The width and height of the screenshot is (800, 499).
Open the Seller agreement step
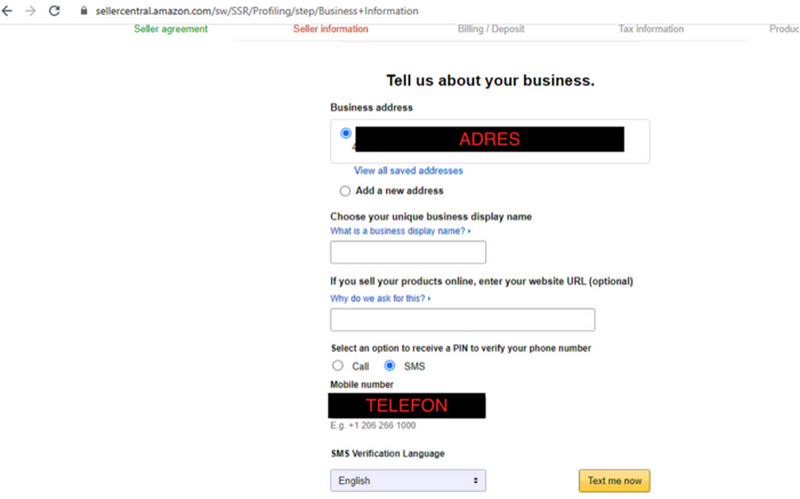(171, 29)
